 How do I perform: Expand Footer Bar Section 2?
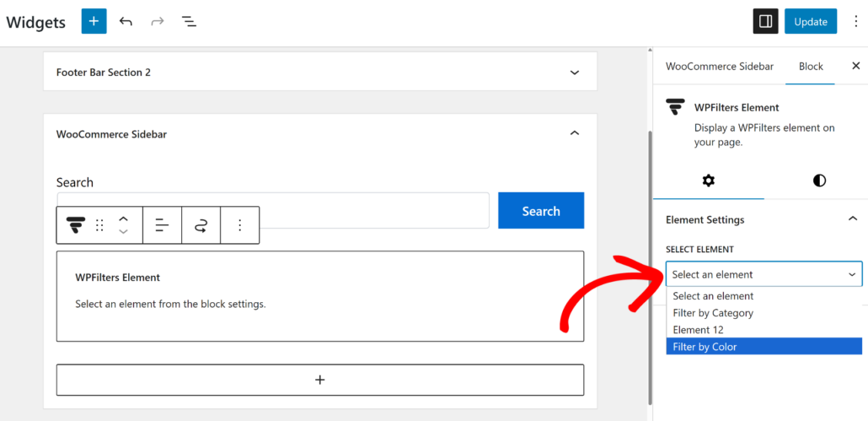[575, 72]
